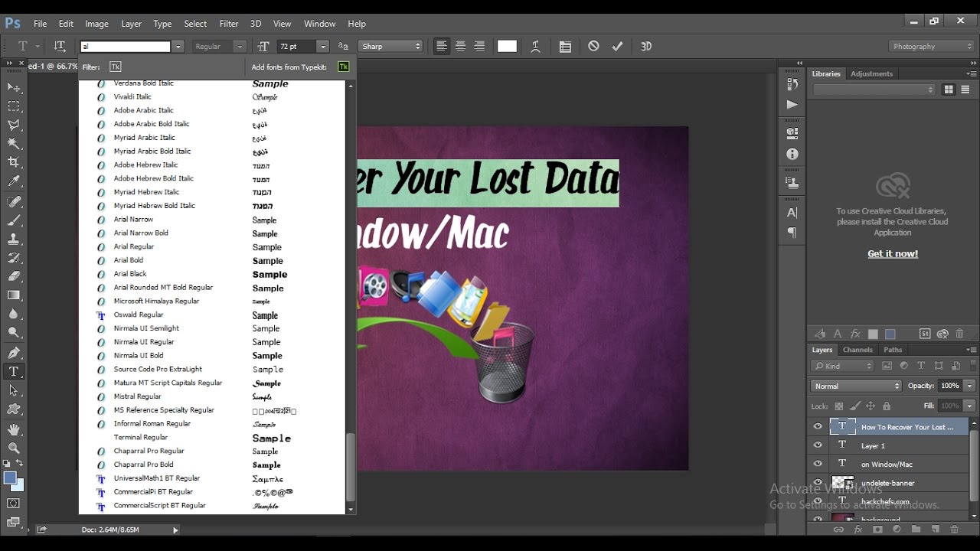Viewport: 980px width, 551px height.
Task: Select the Hand tool
Action: (14, 430)
